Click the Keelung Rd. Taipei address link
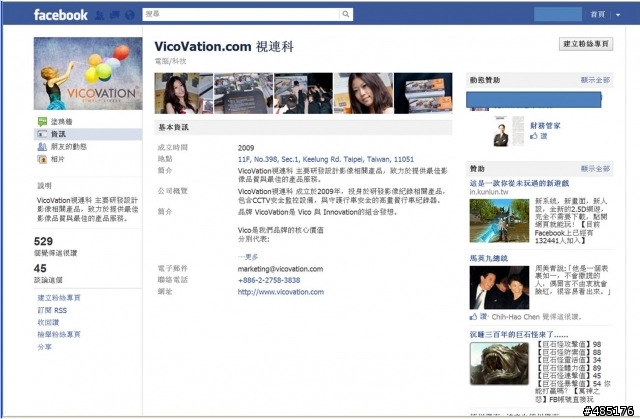Screen dimensions: 640x419 [326, 159]
